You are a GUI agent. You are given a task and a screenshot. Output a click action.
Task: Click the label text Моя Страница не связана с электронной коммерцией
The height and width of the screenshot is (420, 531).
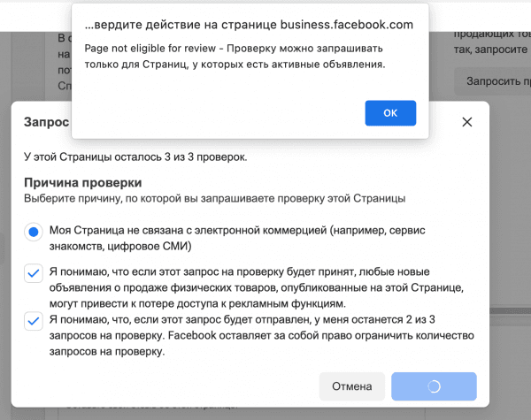tap(237, 238)
